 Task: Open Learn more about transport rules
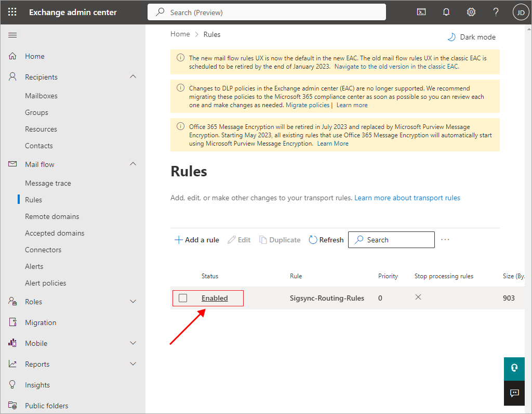point(407,198)
